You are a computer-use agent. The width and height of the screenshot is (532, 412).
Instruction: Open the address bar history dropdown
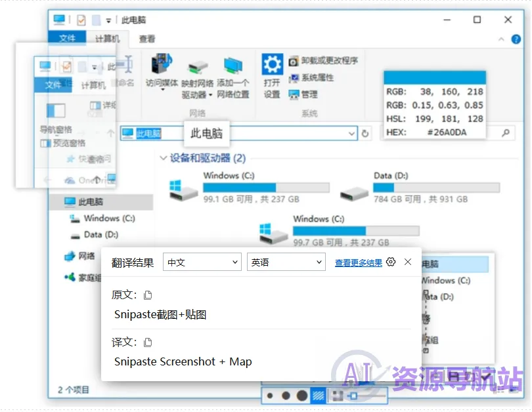[351, 133]
